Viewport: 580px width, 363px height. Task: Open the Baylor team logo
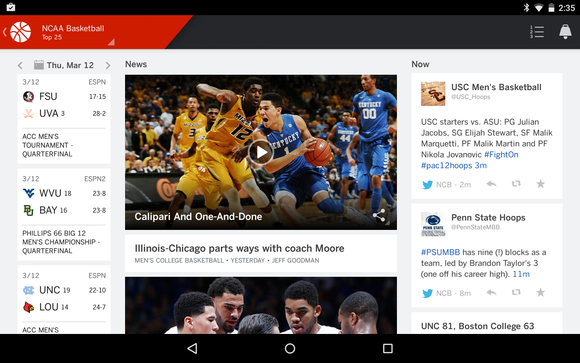28,210
